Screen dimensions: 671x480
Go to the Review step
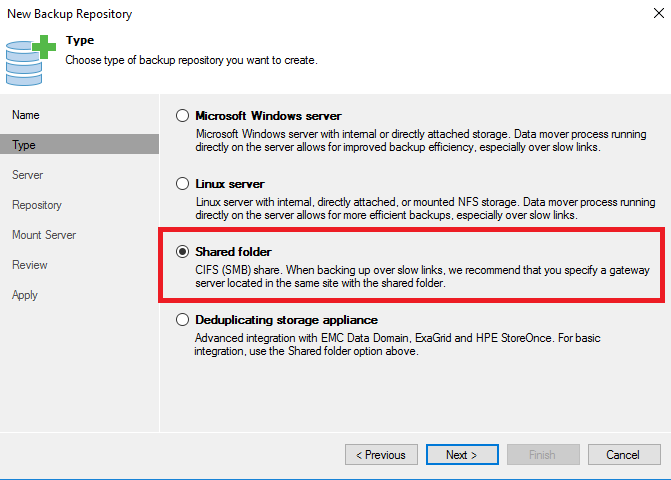click(30, 265)
